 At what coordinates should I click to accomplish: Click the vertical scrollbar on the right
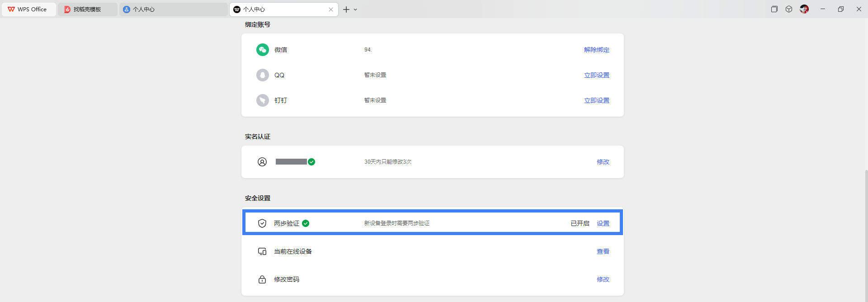[866, 235]
